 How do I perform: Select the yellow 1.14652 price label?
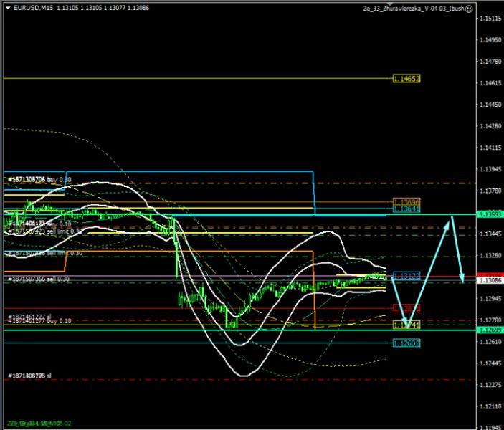click(406, 78)
